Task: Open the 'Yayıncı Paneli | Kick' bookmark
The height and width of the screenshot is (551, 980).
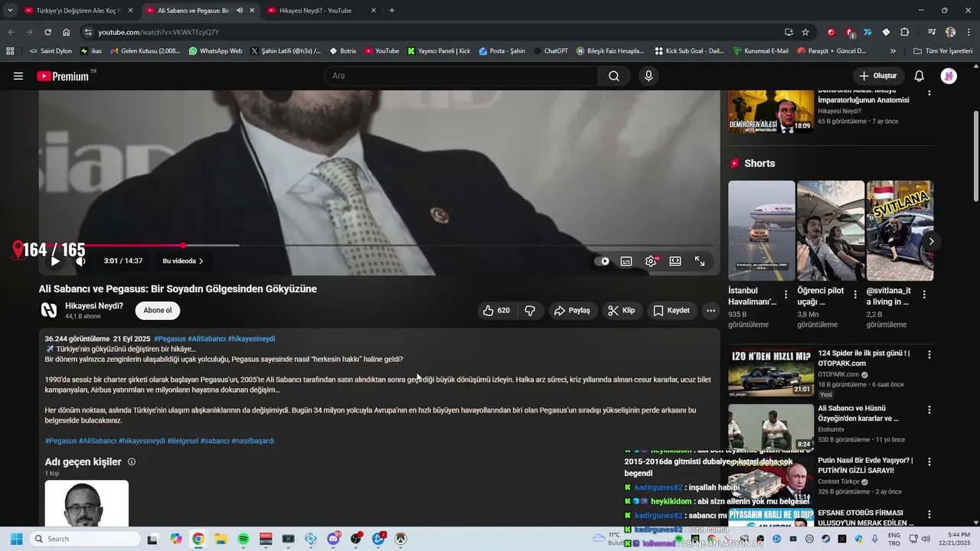Action: coord(439,51)
